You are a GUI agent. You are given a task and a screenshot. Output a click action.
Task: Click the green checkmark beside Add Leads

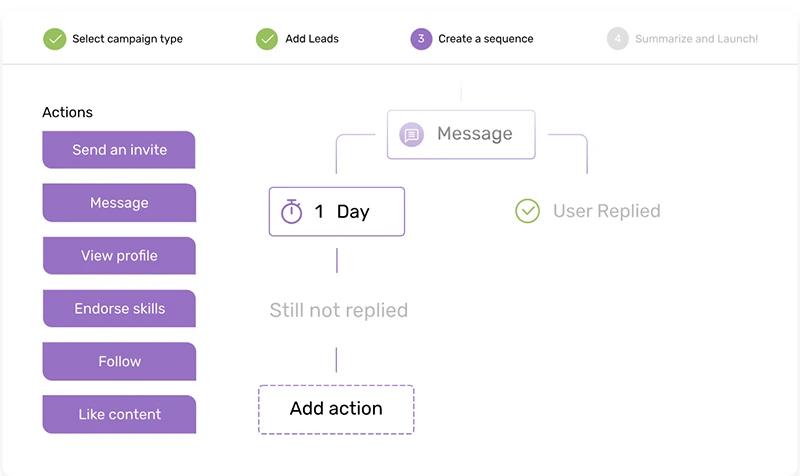[x=267, y=39]
